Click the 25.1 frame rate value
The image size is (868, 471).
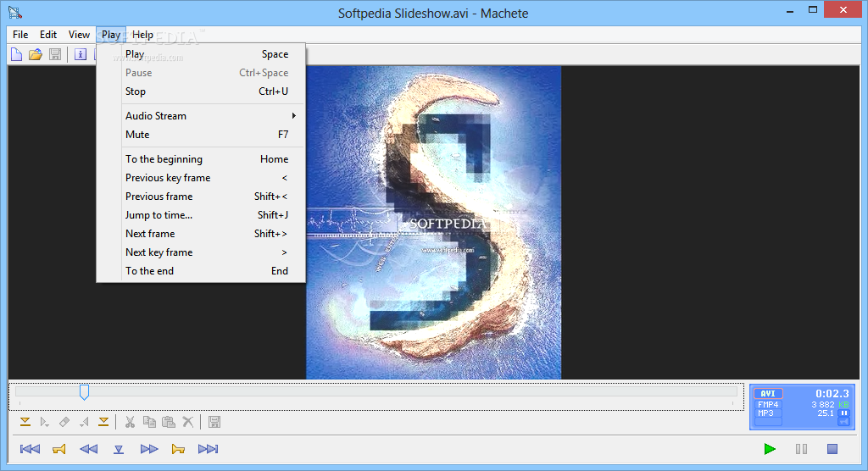pyautogui.click(x=826, y=413)
